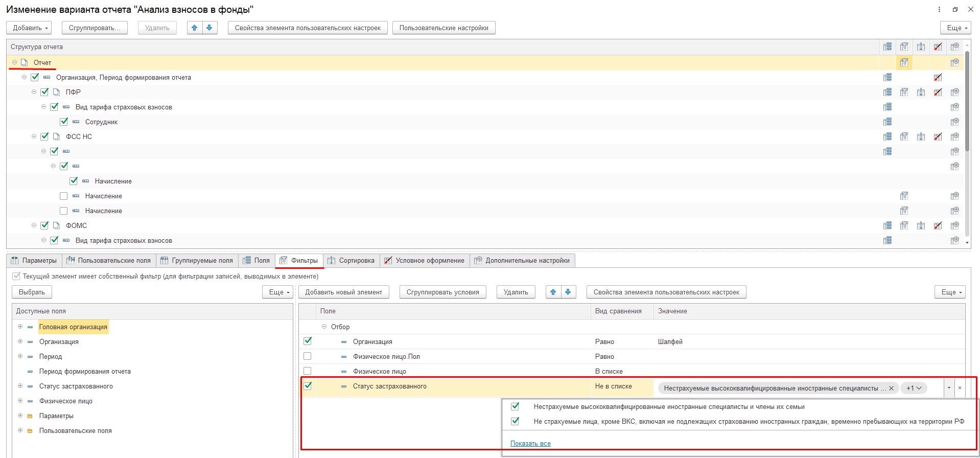980x458 pixels.
Task: Click the report structure vertical scrollbar
Action: (967, 102)
